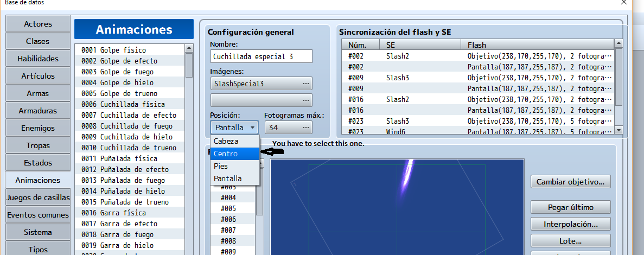
Task: Click scroll-up arrow of flash timing table
Action: (619, 43)
